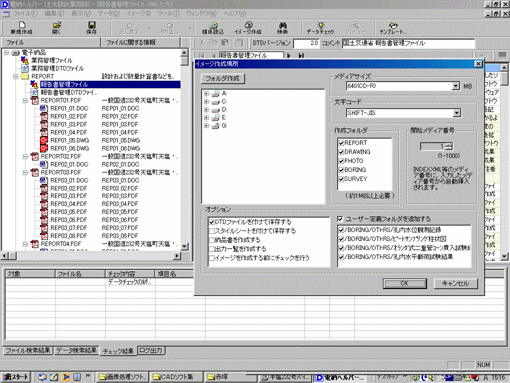Click the コメント text field
Image resolution: width=510 pixels, height=383 pixels.
click(x=409, y=43)
